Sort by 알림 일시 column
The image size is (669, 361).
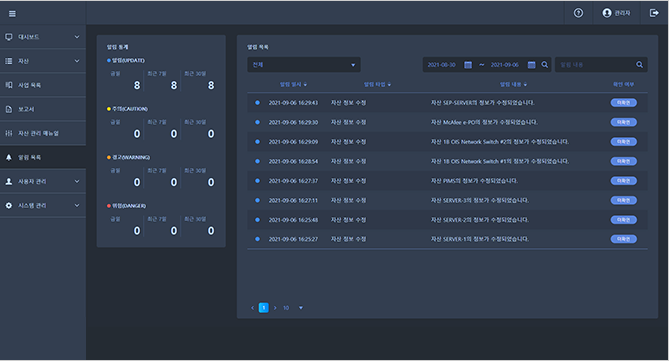(294, 84)
